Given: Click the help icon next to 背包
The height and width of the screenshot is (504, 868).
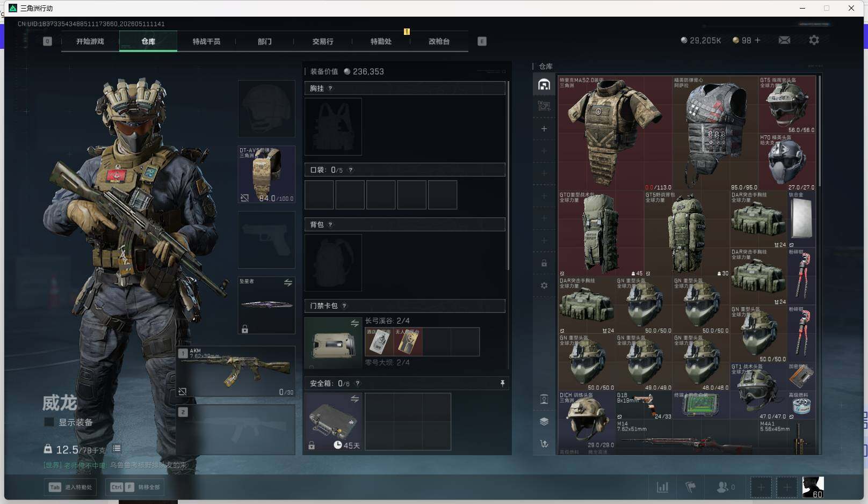Looking at the screenshot, I should click(x=330, y=225).
